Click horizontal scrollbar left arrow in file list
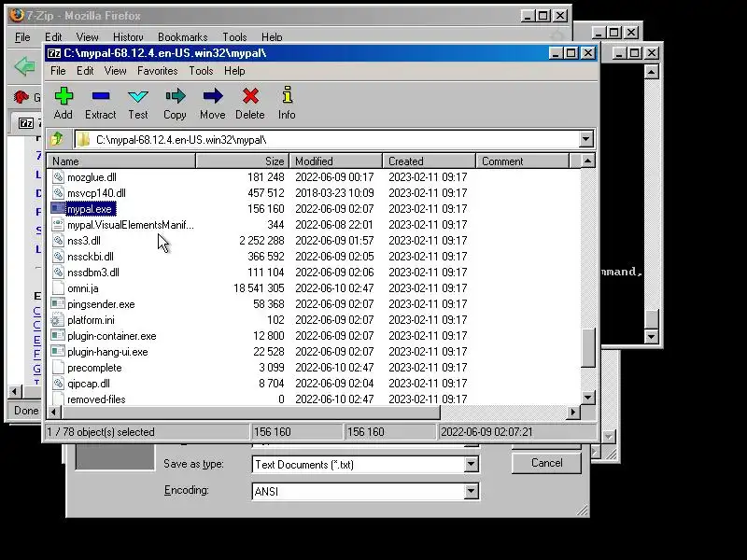This screenshot has width=747, height=560. [x=53, y=412]
